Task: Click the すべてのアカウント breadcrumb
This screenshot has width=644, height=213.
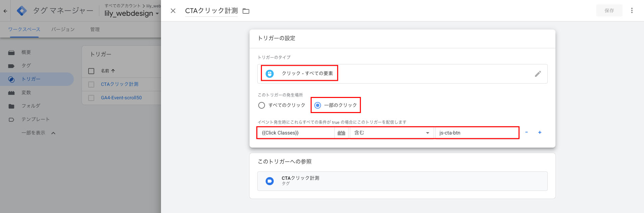Action: [x=122, y=6]
